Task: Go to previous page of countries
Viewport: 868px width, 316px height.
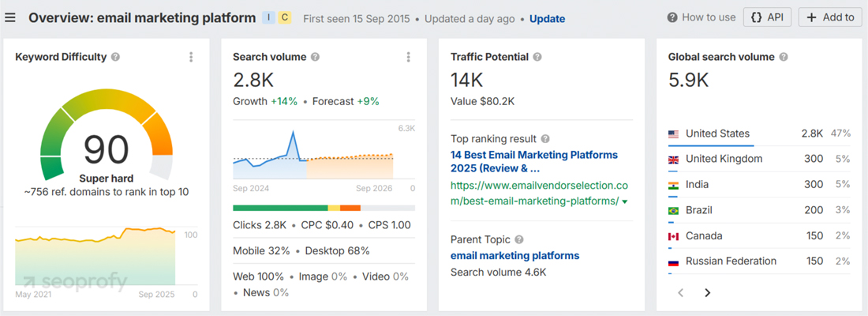Action: (681, 292)
